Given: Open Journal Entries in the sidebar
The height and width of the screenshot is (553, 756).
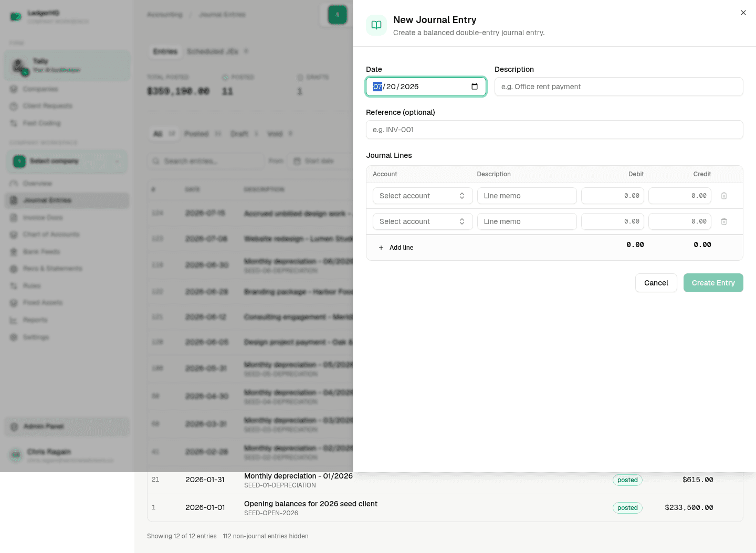Looking at the screenshot, I should pos(67,200).
